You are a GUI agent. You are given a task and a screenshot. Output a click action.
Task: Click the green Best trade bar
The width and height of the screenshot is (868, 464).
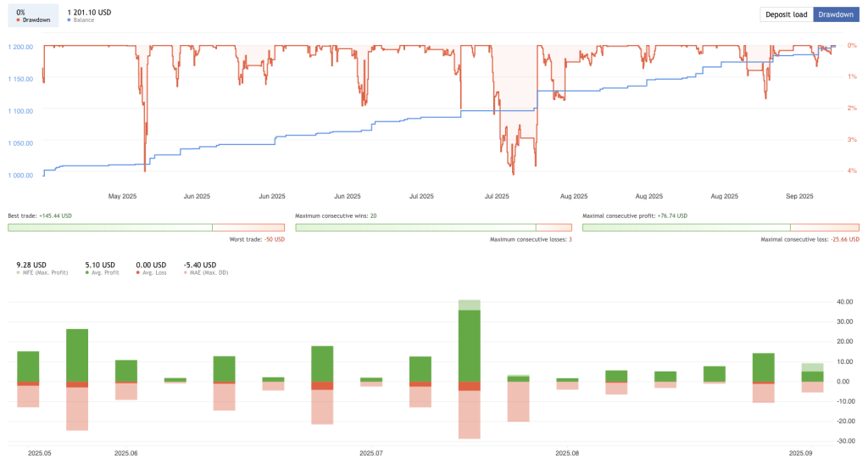click(109, 226)
